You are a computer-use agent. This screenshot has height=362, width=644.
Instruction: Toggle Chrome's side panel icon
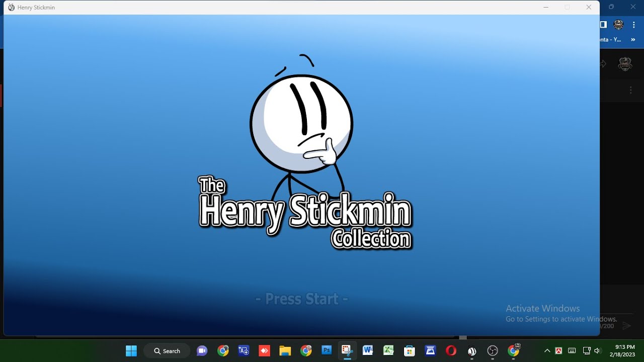(x=604, y=25)
